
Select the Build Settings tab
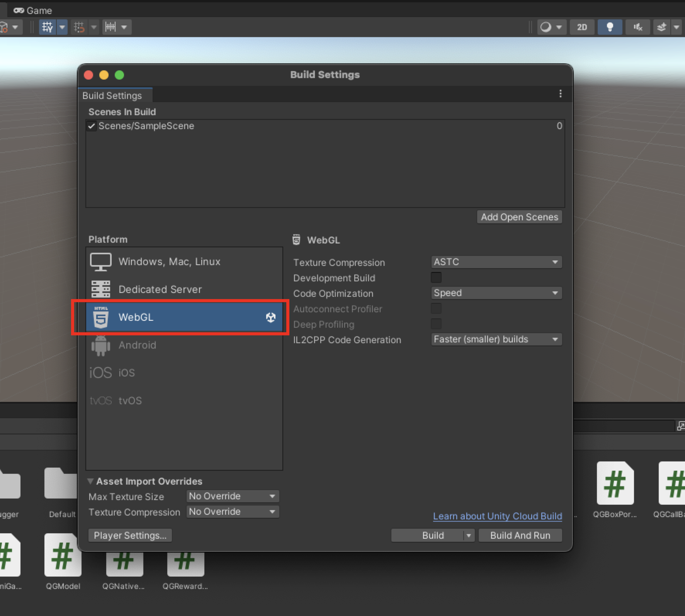(x=115, y=95)
